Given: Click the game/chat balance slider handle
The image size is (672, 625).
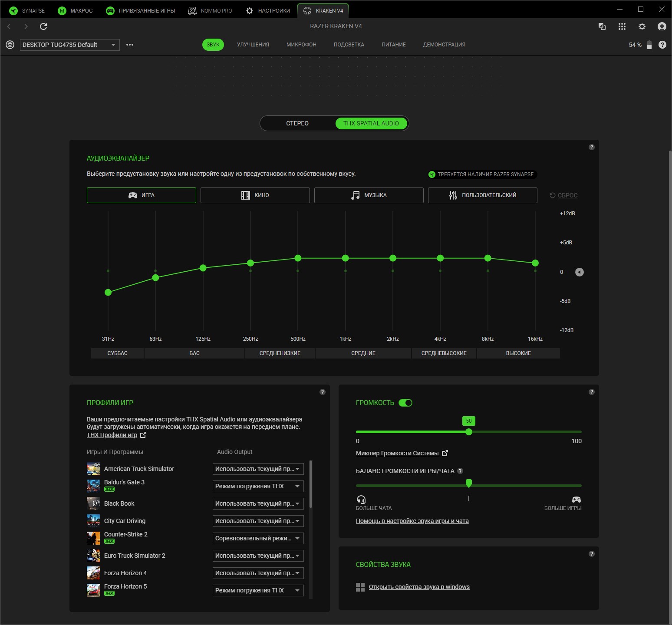Looking at the screenshot, I should (469, 484).
